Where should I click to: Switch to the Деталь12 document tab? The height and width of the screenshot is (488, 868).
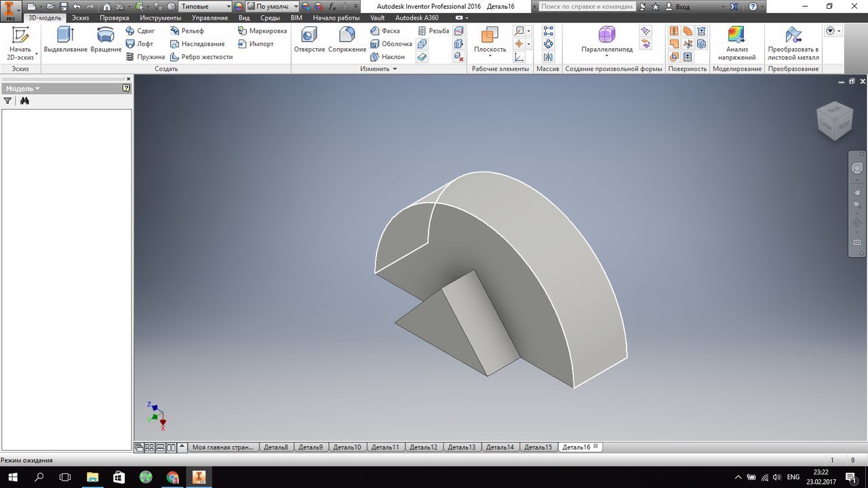[423, 447]
